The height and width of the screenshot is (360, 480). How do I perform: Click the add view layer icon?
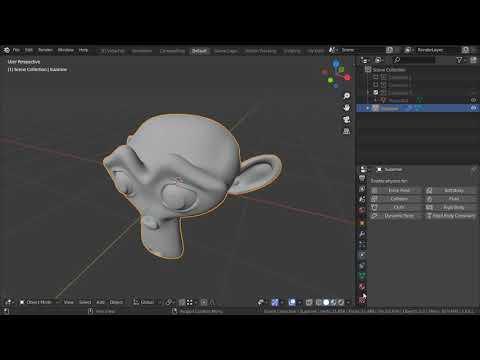click(466, 50)
